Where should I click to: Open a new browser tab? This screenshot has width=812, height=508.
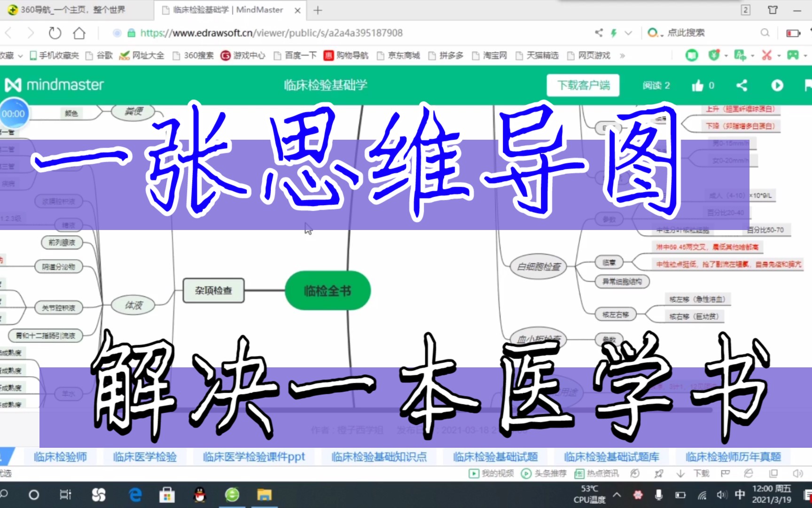318,10
